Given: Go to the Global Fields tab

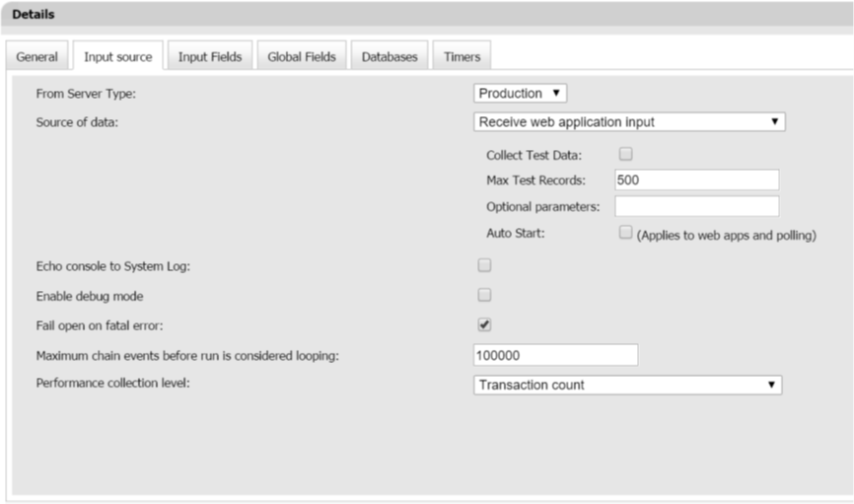Looking at the screenshot, I should [x=302, y=57].
